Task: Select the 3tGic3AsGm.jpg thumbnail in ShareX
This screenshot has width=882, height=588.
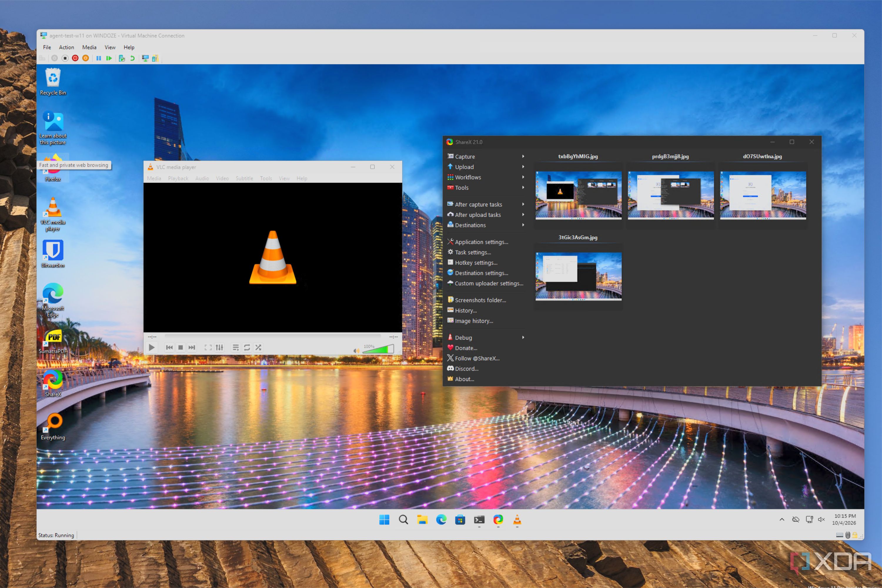Action: pyautogui.click(x=578, y=276)
